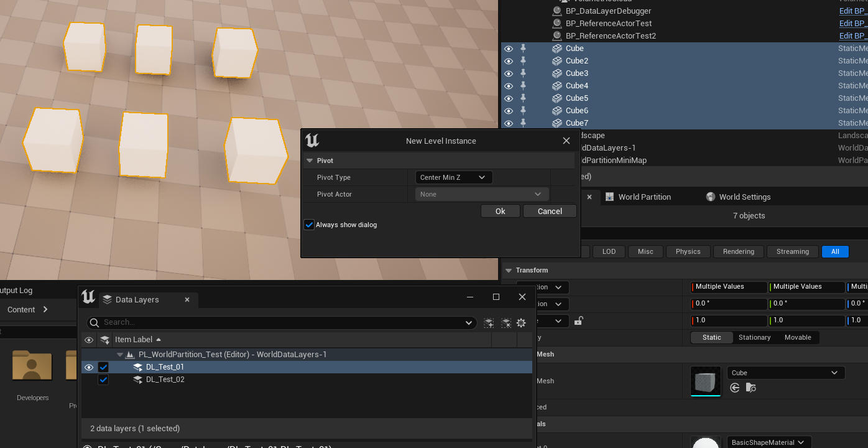Click the Cube static mesh thumbnail

[706, 381]
